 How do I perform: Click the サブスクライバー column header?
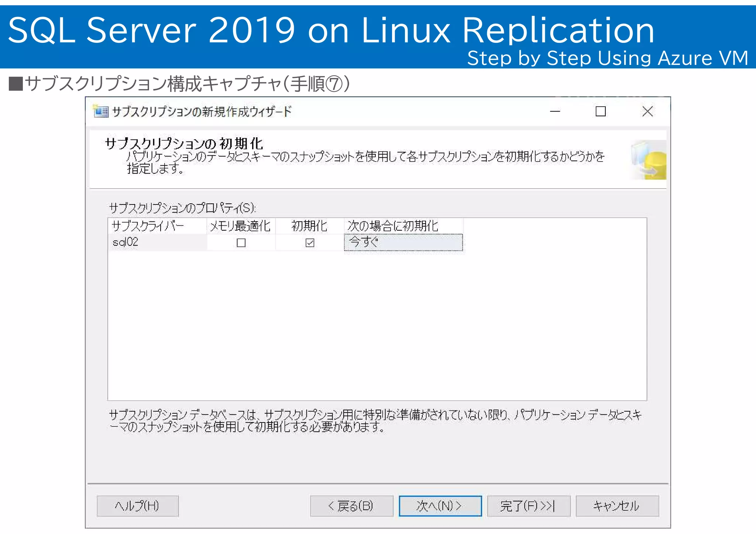click(158, 226)
